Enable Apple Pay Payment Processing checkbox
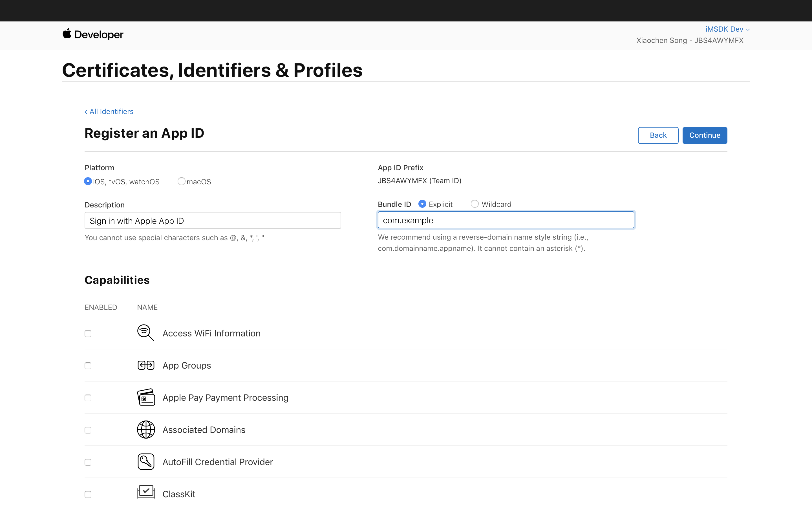This screenshot has width=812, height=508. point(88,398)
